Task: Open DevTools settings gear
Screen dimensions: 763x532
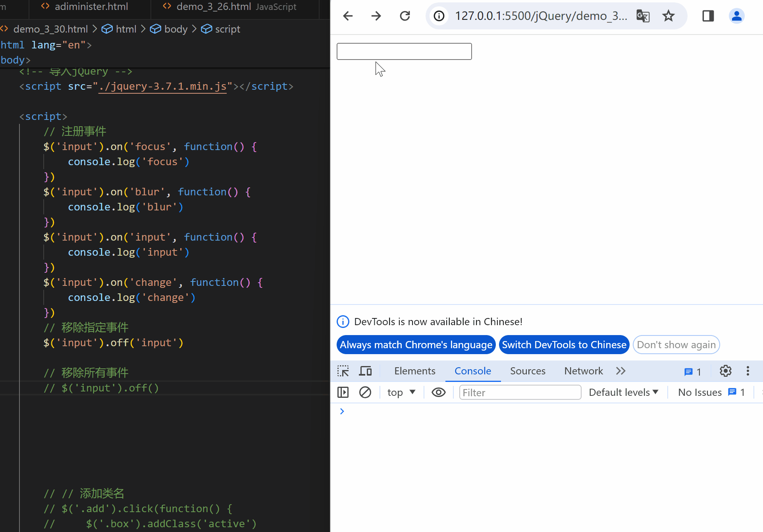Action: tap(725, 371)
